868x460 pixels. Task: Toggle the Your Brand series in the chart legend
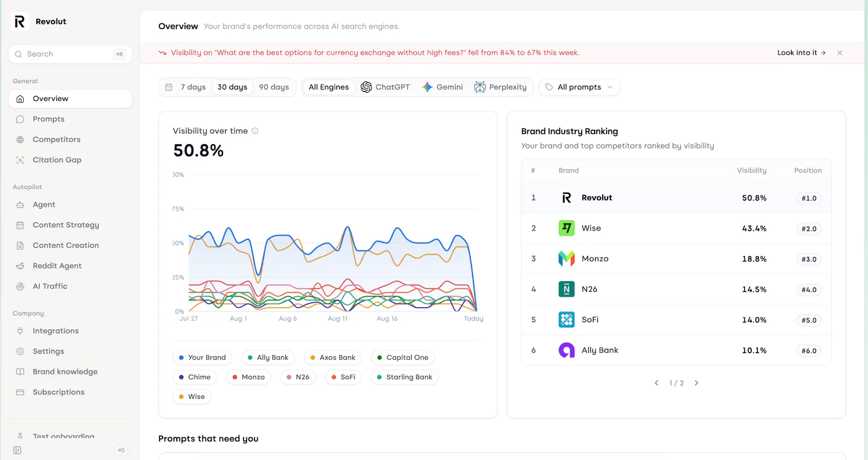pyautogui.click(x=202, y=357)
